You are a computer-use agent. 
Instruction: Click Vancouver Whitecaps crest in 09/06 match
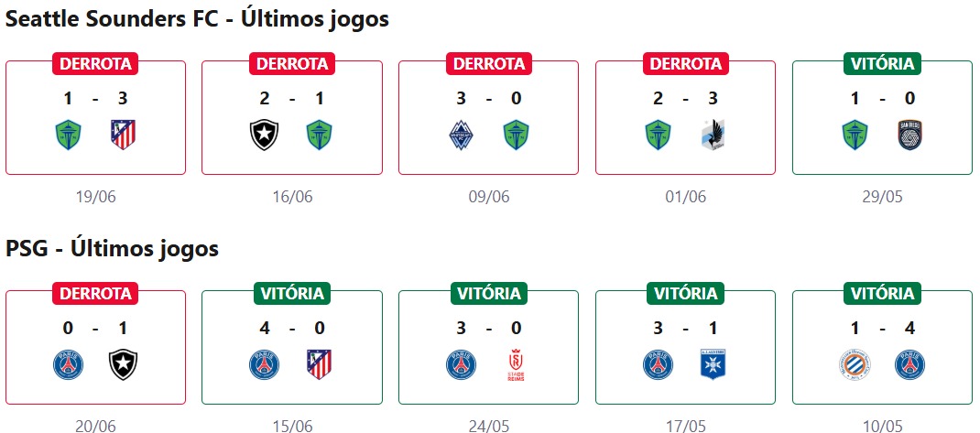pos(461,135)
